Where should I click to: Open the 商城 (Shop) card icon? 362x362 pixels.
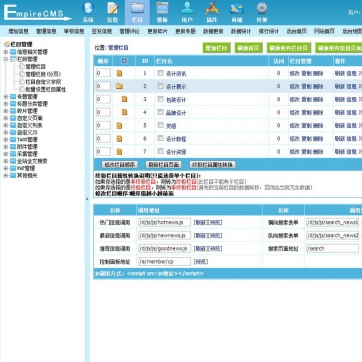click(x=237, y=8)
